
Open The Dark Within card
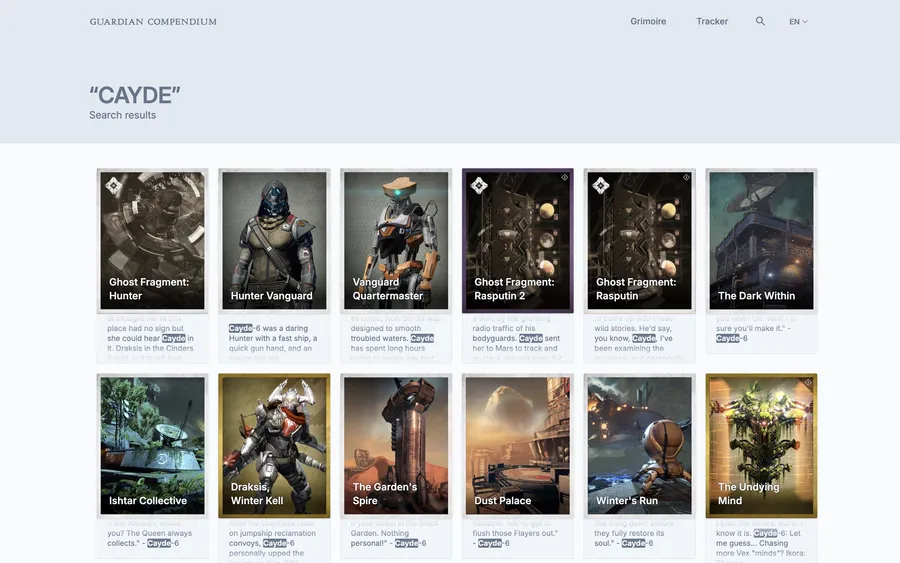tap(761, 240)
